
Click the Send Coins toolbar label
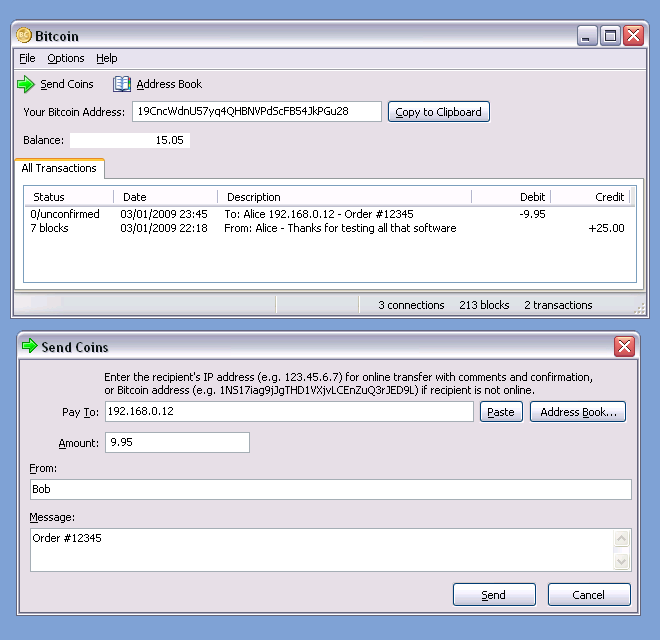click(x=67, y=84)
